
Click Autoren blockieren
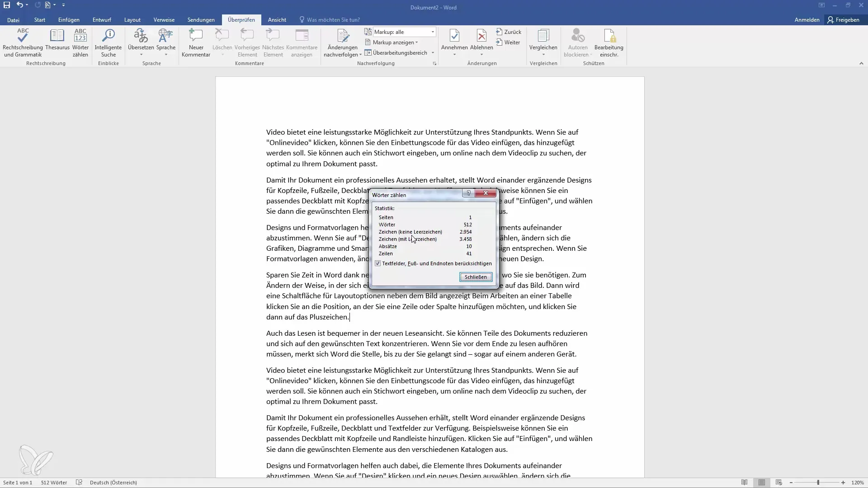[x=578, y=43]
